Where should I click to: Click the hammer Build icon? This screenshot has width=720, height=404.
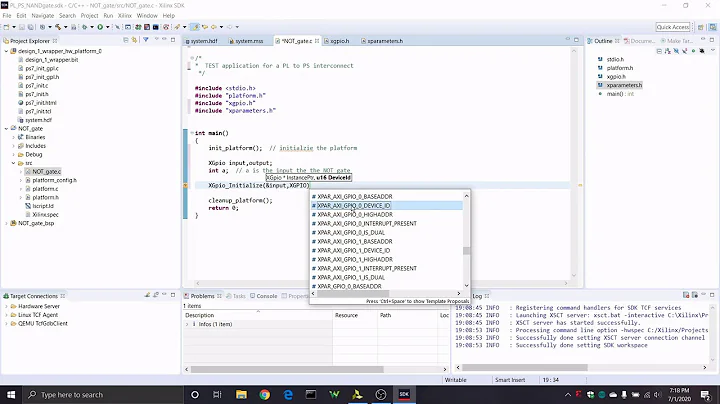pos(58,27)
